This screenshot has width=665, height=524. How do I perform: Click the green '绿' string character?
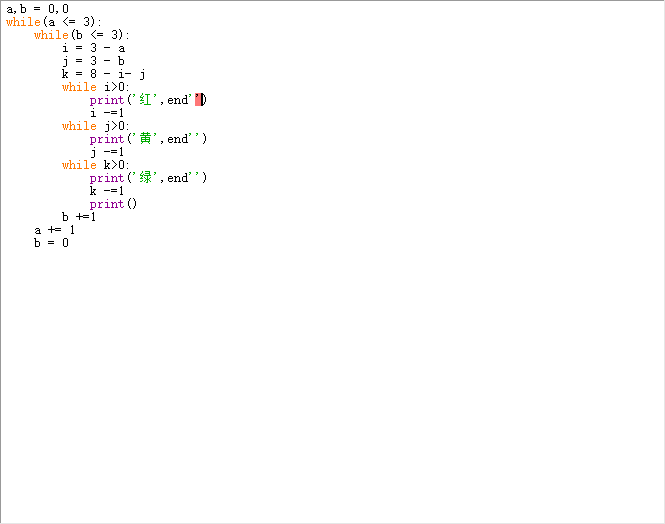click(145, 178)
